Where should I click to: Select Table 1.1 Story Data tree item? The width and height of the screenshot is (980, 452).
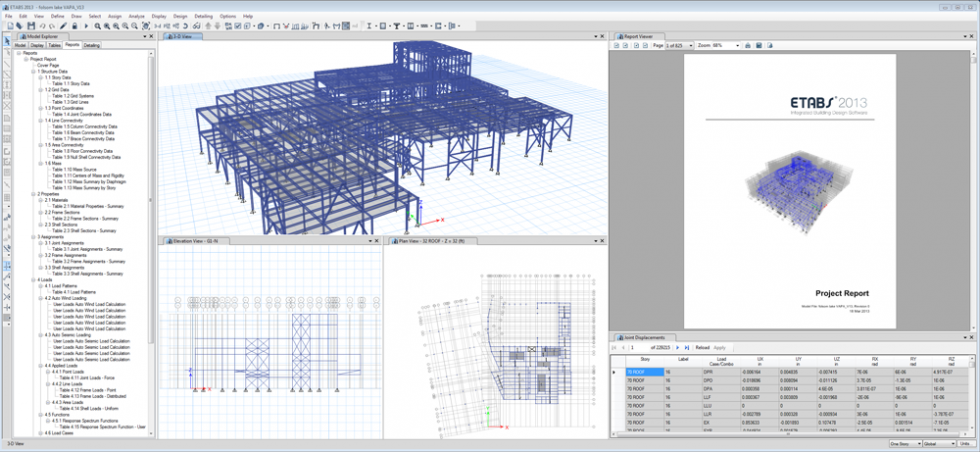(71, 84)
